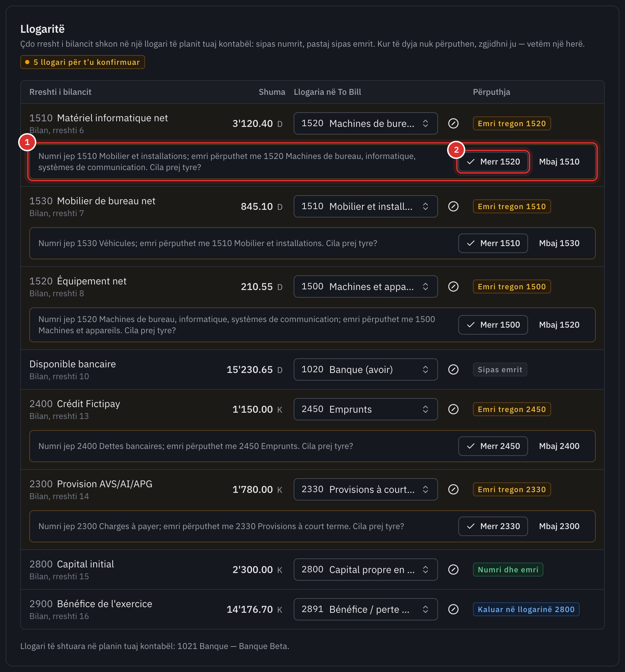Open the 2330 Provisions à court account dropdown
This screenshot has width=625, height=672.
coord(366,489)
